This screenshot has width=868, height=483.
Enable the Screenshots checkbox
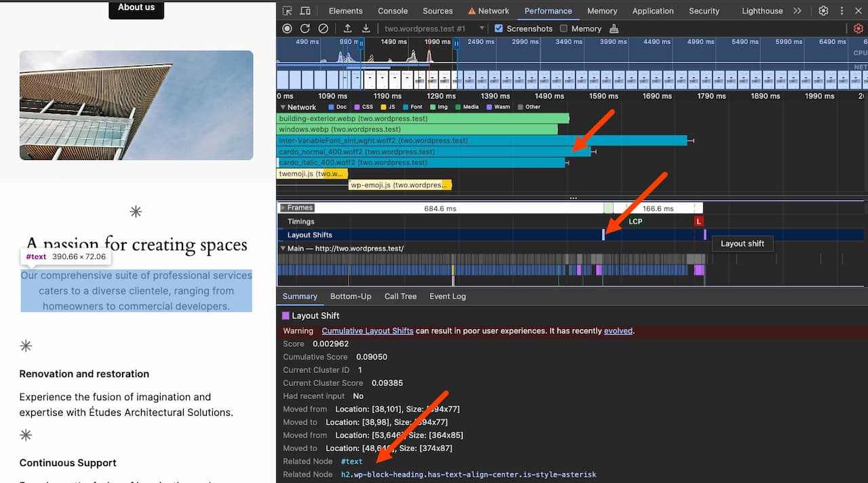coord(499,28)
